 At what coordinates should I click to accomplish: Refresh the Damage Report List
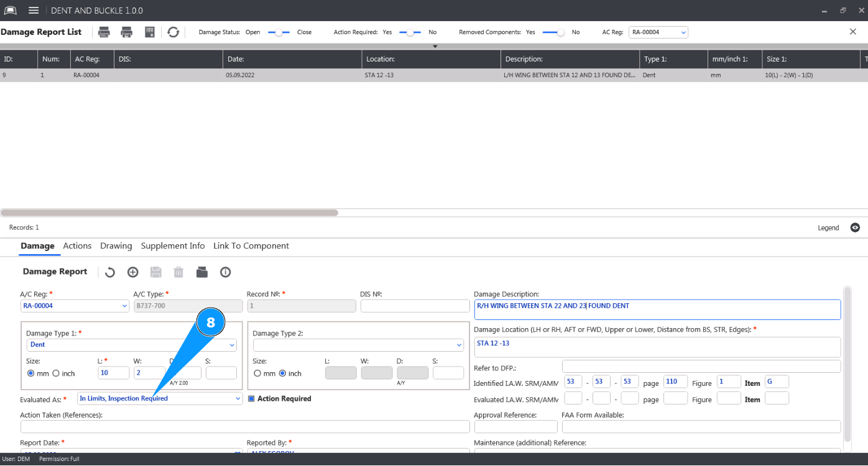(x=173, y=32)
